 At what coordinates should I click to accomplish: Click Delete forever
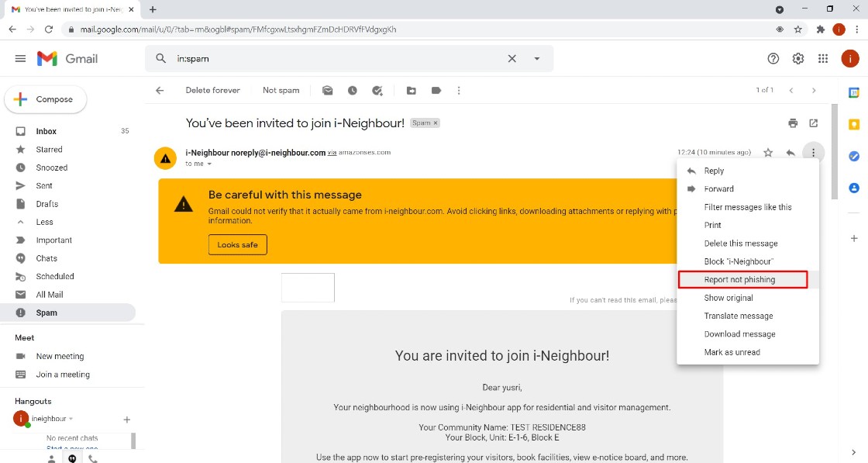click(x=212, y=90)
